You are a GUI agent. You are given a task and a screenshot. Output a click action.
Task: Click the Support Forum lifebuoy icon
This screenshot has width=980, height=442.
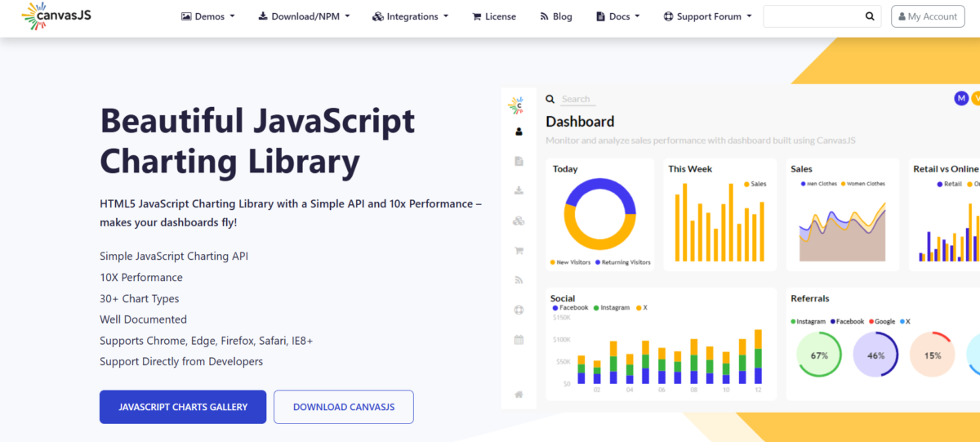tap(668, 16)
